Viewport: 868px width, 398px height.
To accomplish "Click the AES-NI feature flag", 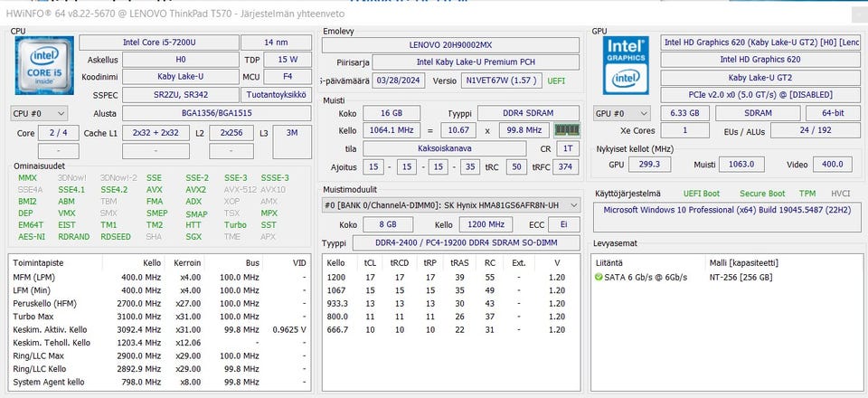I will click(32, 237).
